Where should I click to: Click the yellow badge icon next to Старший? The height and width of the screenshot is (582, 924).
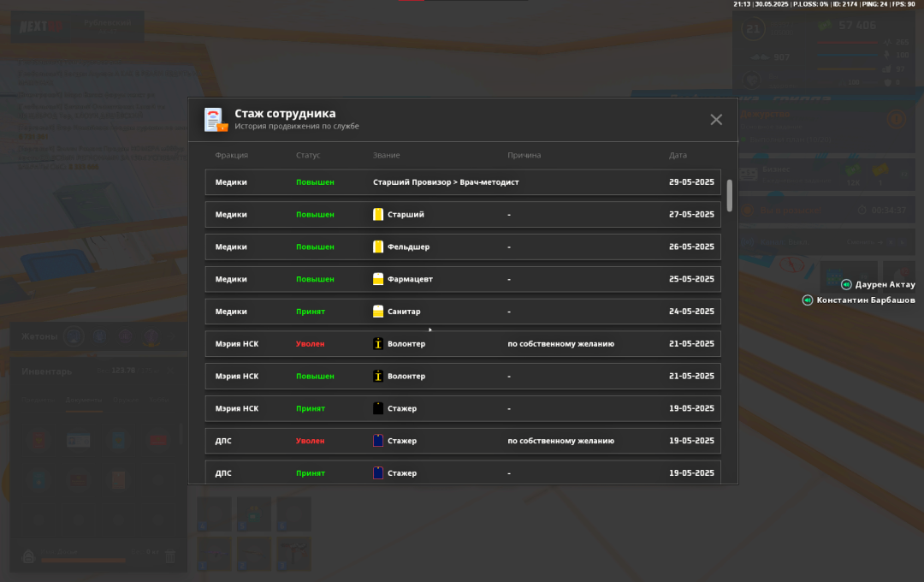(x=378, y=215)
